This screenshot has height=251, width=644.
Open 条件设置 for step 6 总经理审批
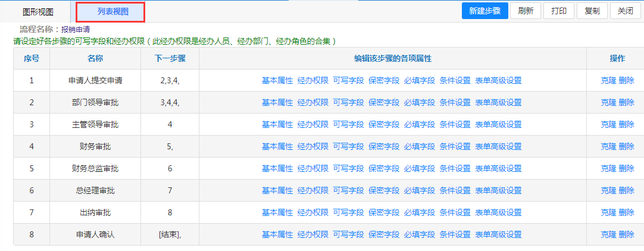455,191
